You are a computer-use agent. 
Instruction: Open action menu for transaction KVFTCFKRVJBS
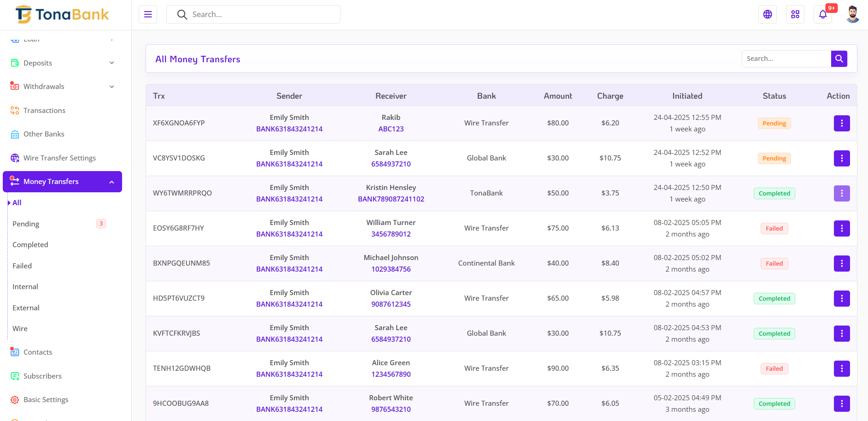point(842,333)
